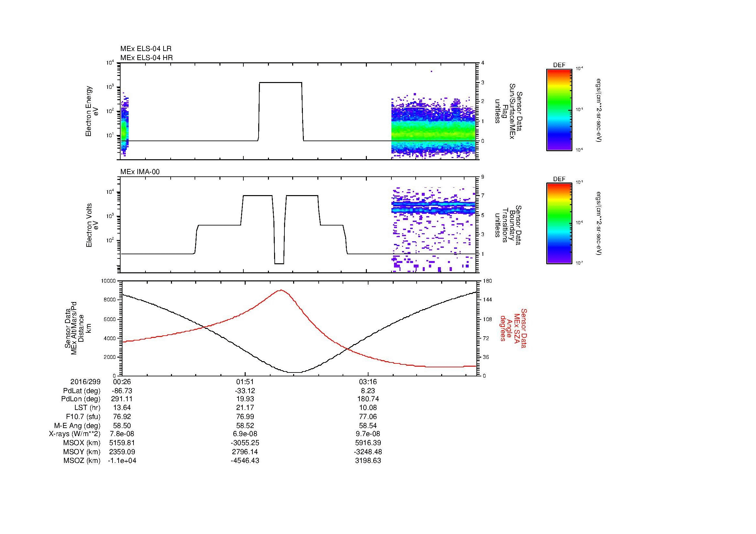Image resolution: width=756 pixels, height=534 pixels.
Task: Click the 'Boundary Transitions unitless' axis label
Action: coord(509,225)
